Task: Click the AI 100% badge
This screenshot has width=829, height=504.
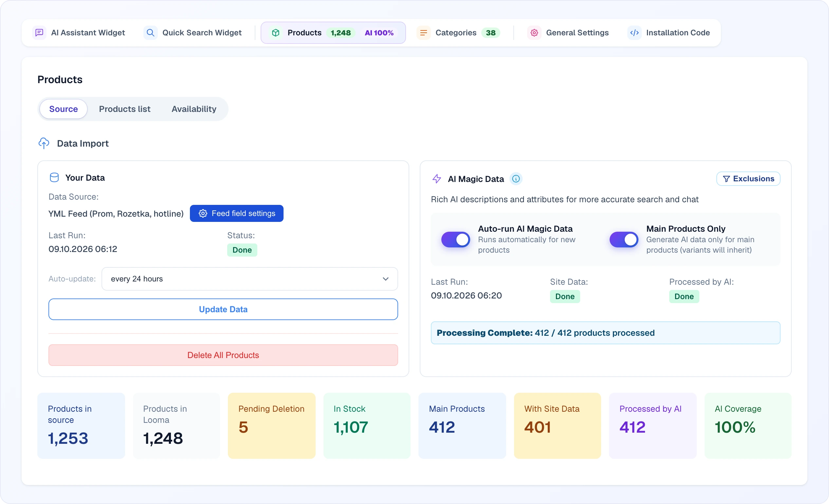Action: pyautogui.click(x=379, y=33)
